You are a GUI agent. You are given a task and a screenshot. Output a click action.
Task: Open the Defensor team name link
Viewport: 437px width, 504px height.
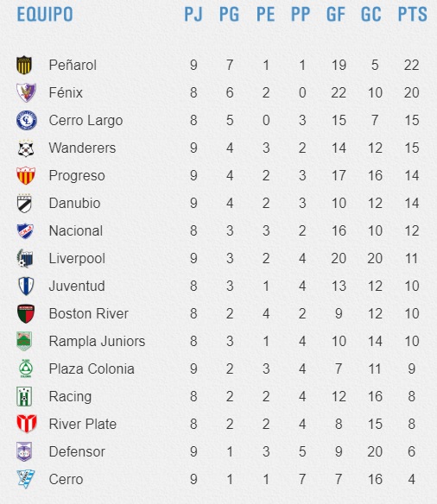tap(77, 452)
